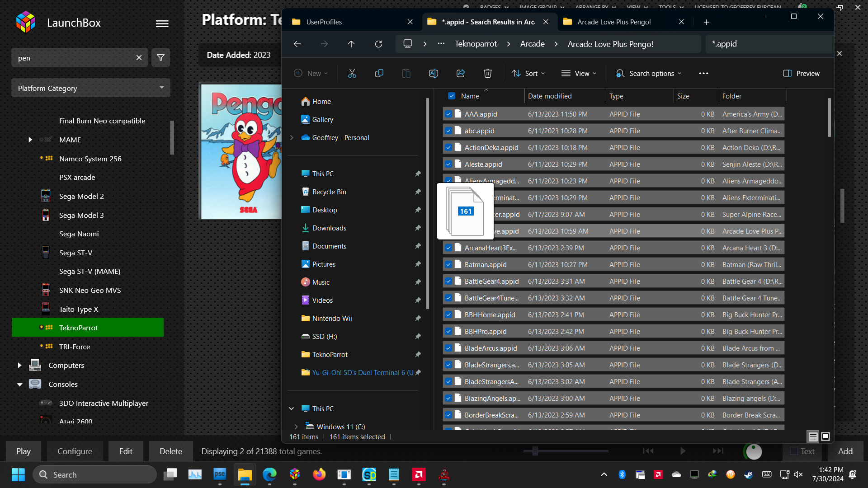868x488 pixels.
Task: Toggle the Preview pane button in Explorer
Action: pyautogui.click(x=801, y=73)
